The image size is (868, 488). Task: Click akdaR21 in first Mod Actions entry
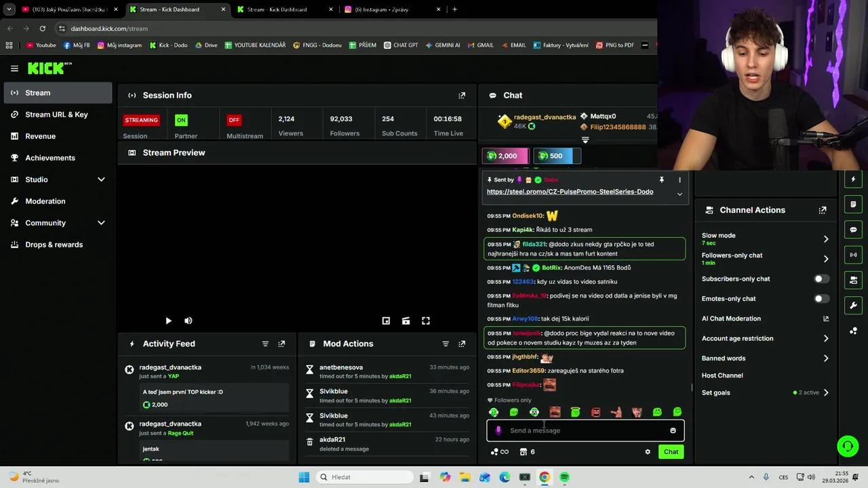point(400,376)
